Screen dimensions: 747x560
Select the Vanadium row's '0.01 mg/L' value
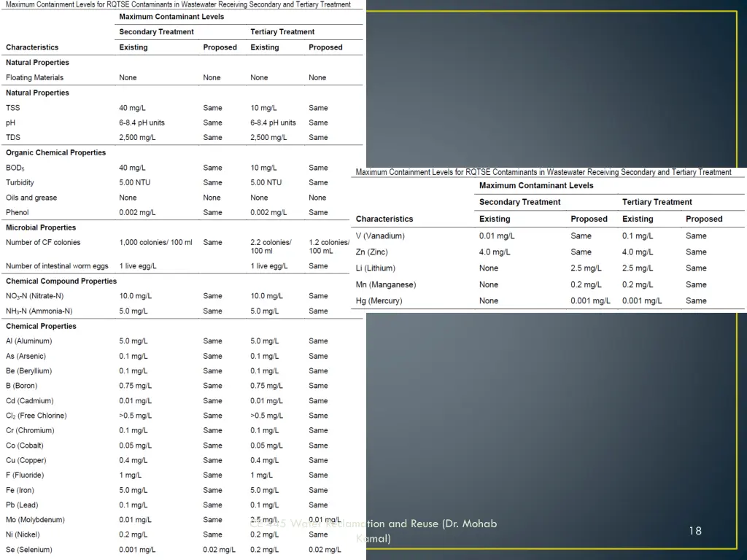tap(497, 236)
